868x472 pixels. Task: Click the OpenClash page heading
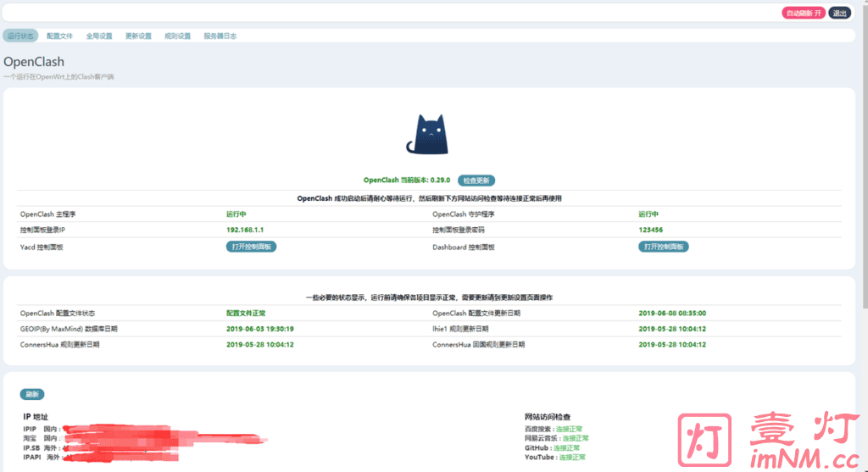click(34, 62)
